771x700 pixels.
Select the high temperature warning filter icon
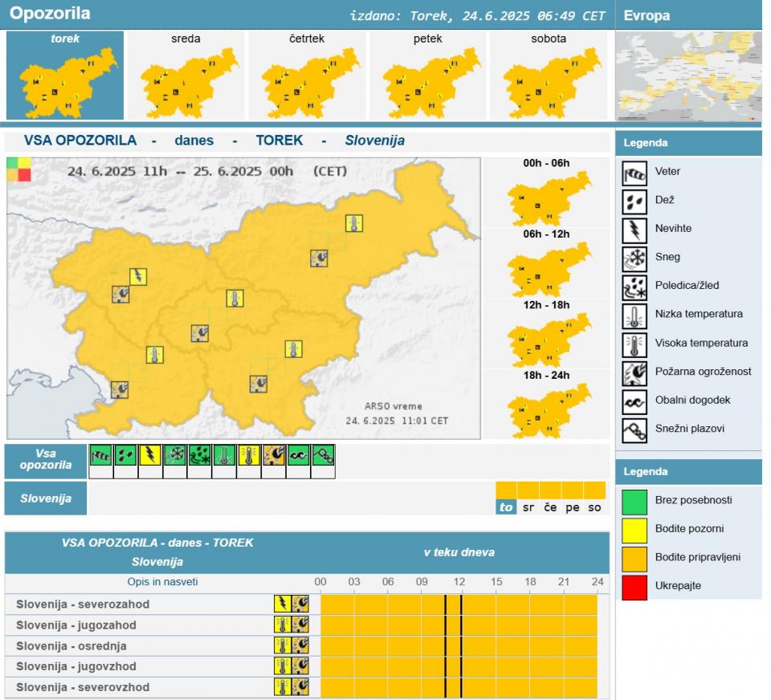[x=249, y=456]
